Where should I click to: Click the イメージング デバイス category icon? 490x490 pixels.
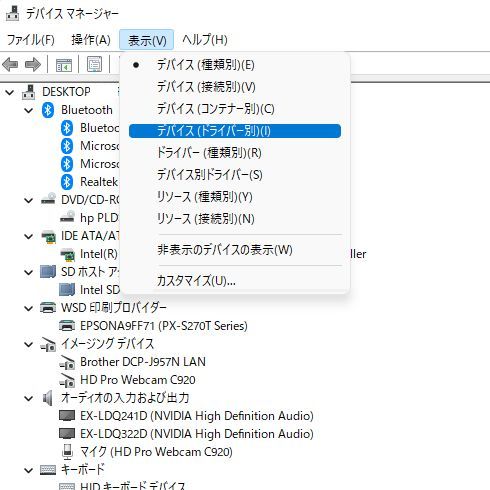[48, 344]
